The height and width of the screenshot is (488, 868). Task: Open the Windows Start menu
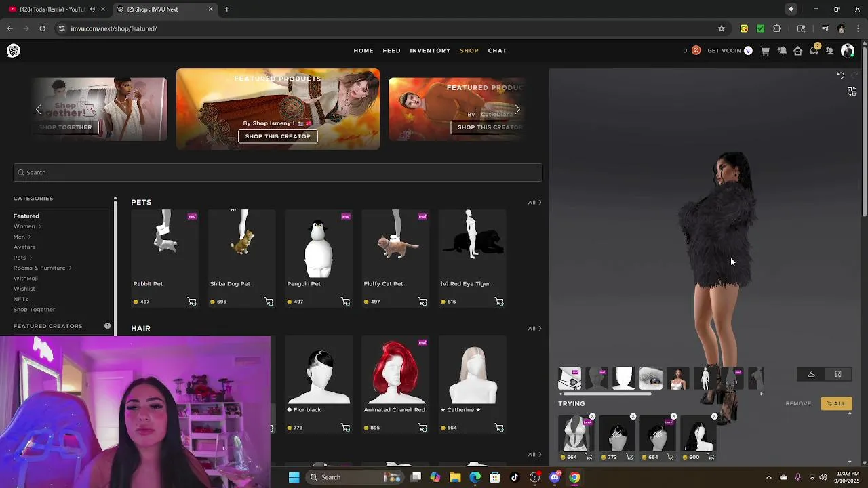[294, 477]
